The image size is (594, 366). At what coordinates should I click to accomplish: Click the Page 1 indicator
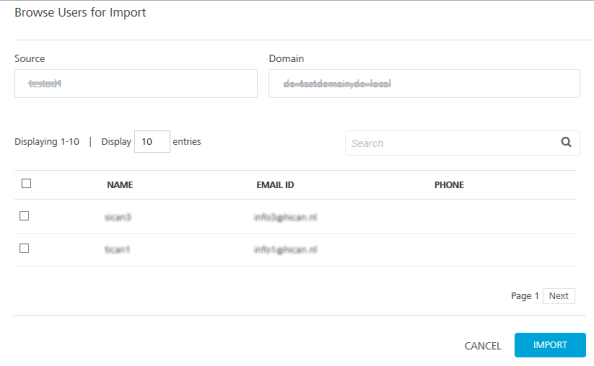click(525, 296)
